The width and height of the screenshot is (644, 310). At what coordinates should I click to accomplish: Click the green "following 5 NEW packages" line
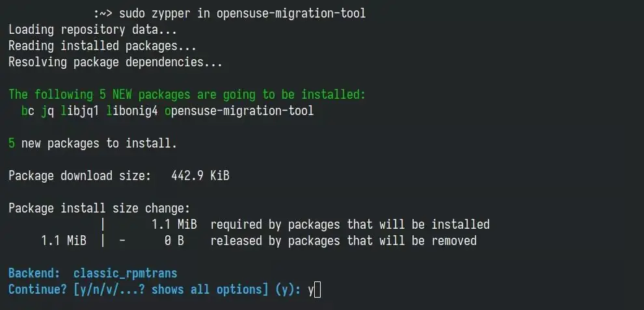tap(187, 95)
